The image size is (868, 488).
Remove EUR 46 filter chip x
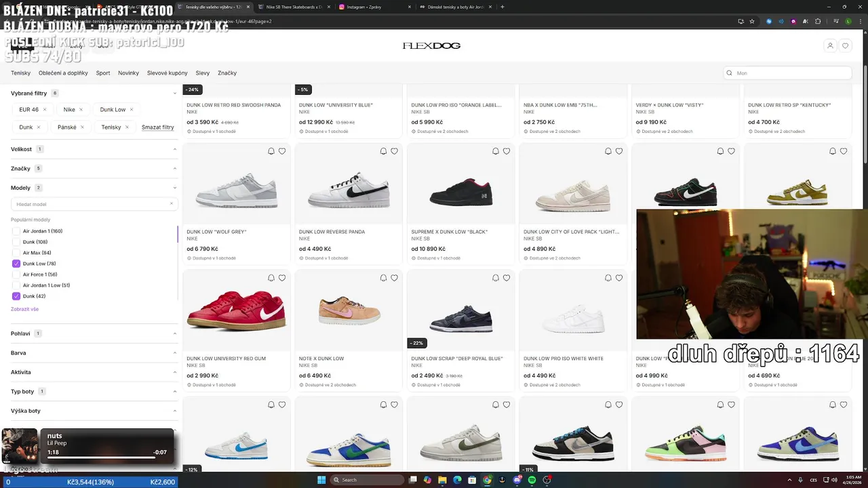pyautogui.click(x=45, y=109)
